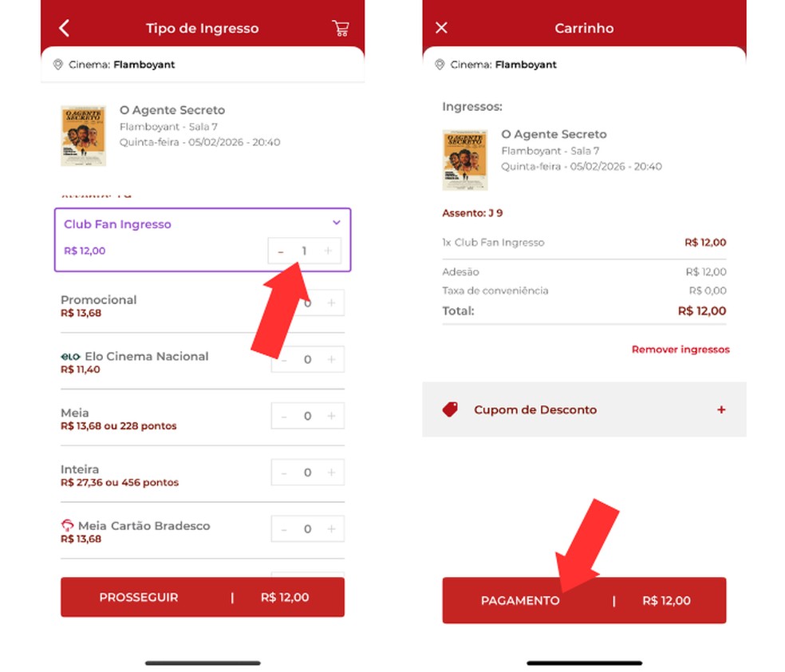Tap the Elo logo in Elo Cinema Nacional
Screen dimensions: 785x672
pyautogui.click(x=70, y=357)
